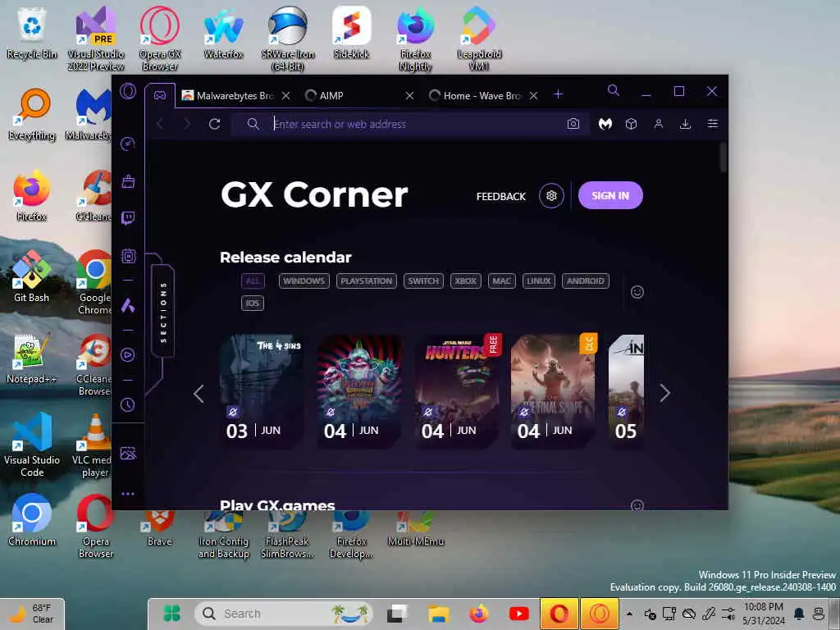Show next games with right carousel arrow
840x630 pixels.
(664, 393)
